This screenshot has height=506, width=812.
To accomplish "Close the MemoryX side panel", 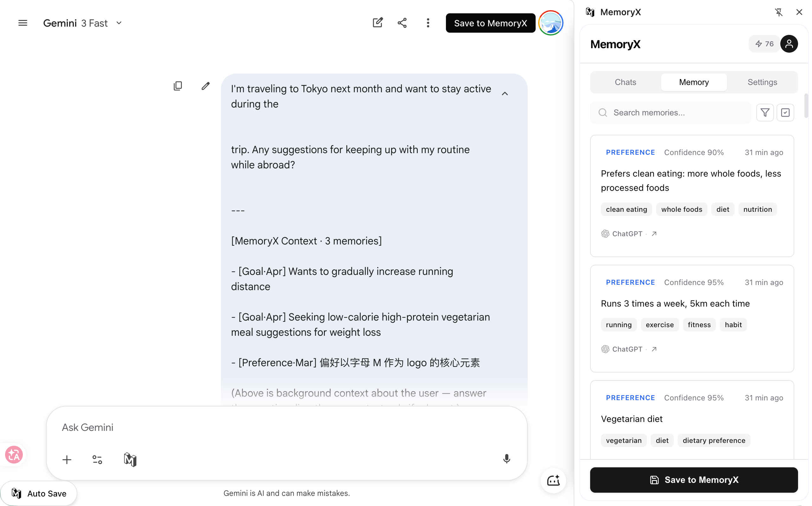I will click(799, 12).
